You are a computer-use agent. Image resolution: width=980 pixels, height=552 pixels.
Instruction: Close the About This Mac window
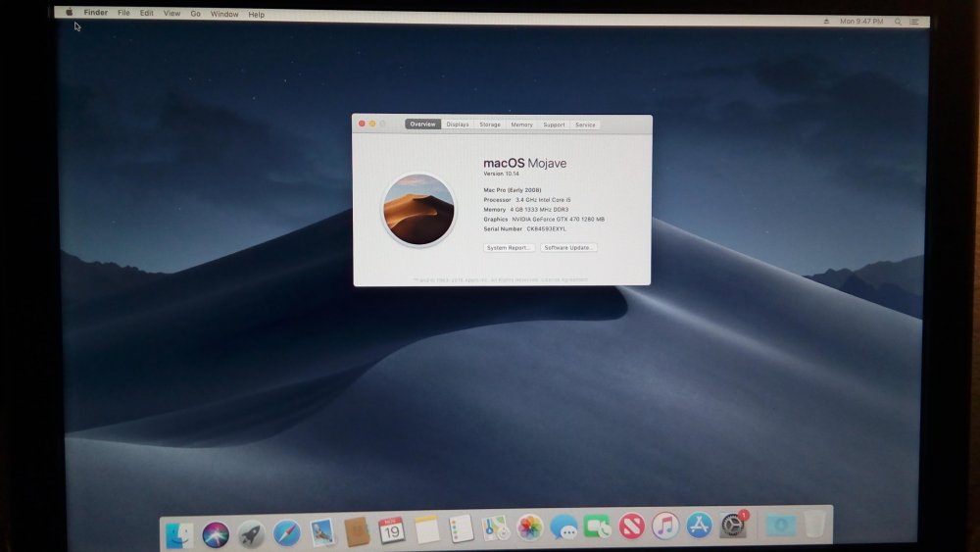point(362,124)
